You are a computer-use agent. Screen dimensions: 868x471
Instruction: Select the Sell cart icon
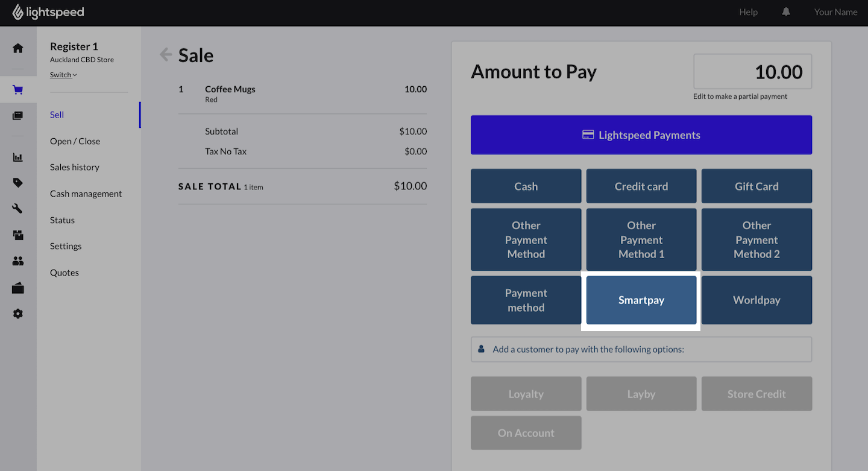18,89
